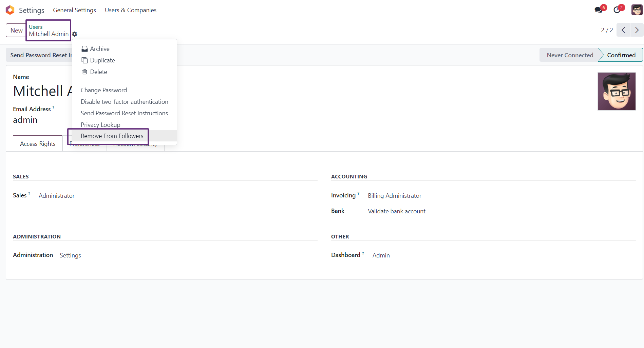Select Privacy Lookup menu entry
Screen dimensions: 644x348
pyautogui.click(x=125, y=125)
